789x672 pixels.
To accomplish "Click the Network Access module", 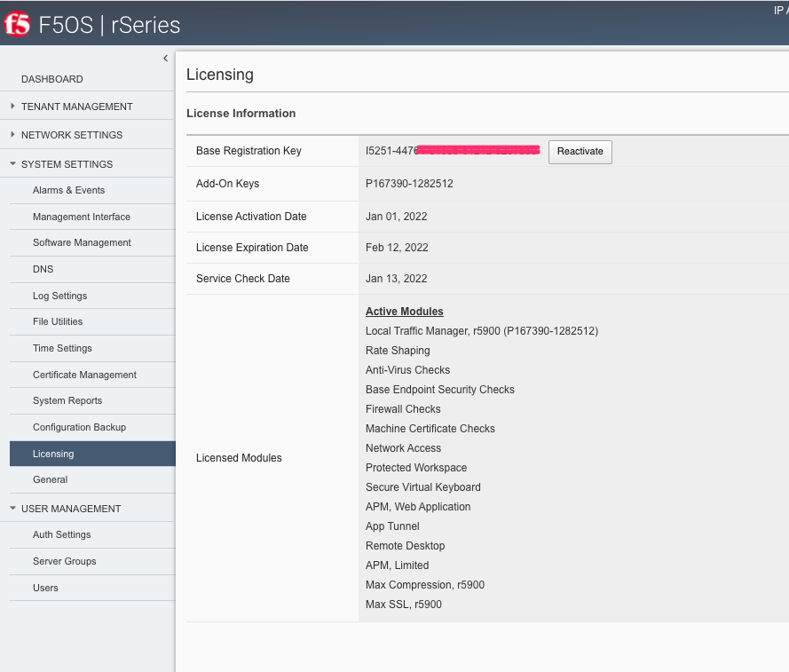I will click(403, 448).
